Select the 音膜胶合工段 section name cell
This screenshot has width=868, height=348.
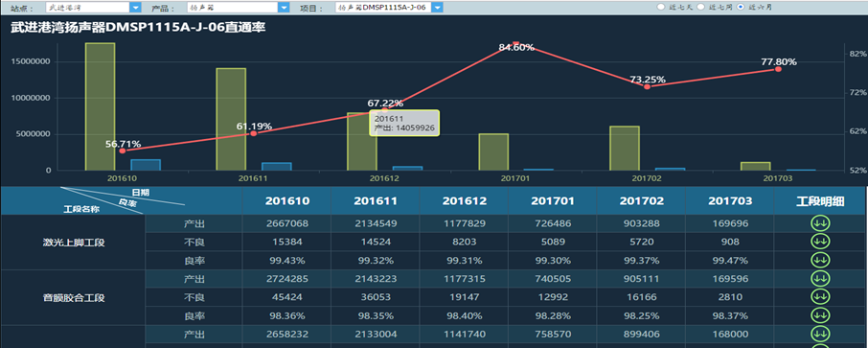tap(74, 297)
